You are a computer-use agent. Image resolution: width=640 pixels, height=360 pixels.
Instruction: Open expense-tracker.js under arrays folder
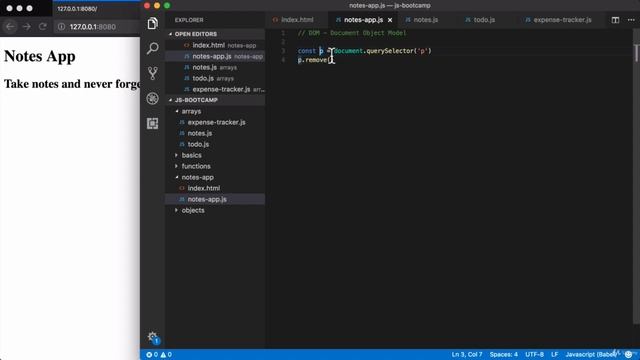click(215, 122)
